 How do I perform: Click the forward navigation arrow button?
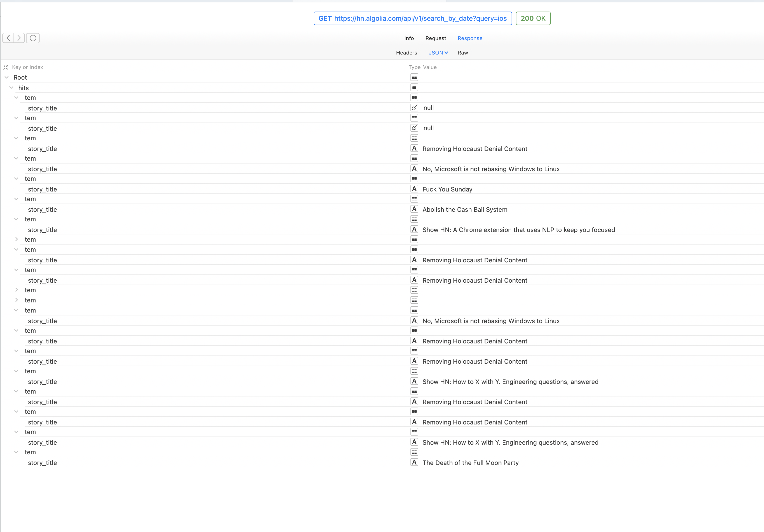click(19, 38)
